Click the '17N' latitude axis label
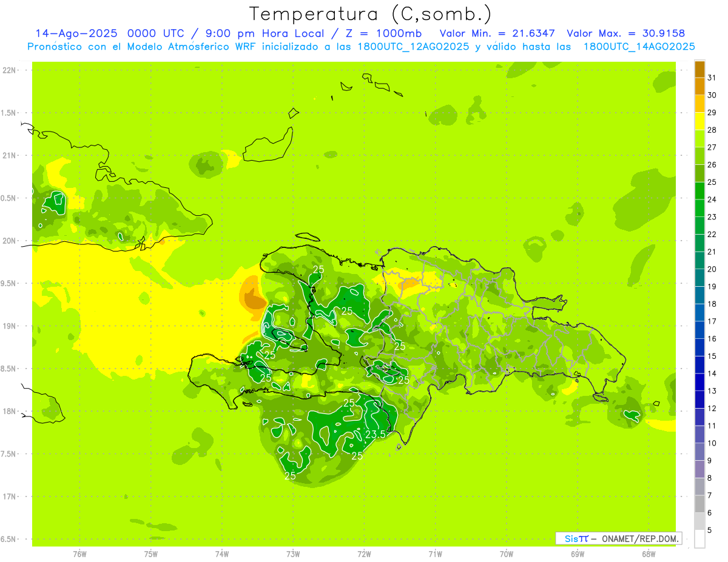This screenshot has height=562, width=728. 10,497
